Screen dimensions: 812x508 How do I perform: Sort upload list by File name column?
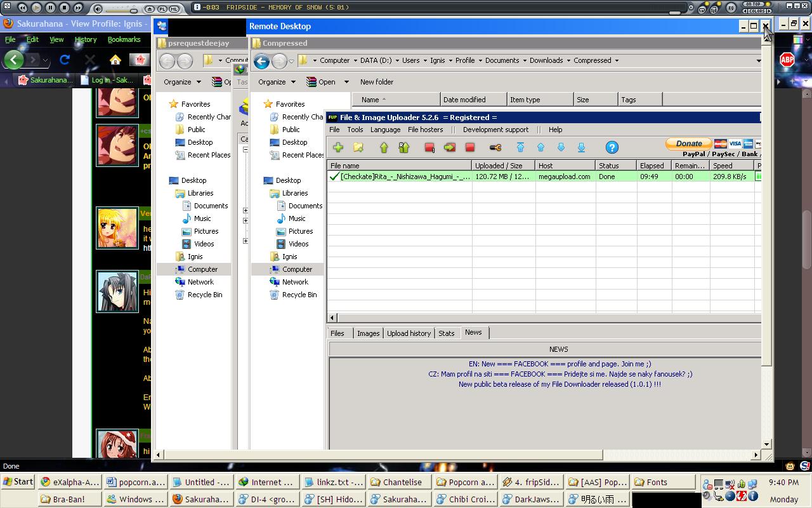click(400, 166)
